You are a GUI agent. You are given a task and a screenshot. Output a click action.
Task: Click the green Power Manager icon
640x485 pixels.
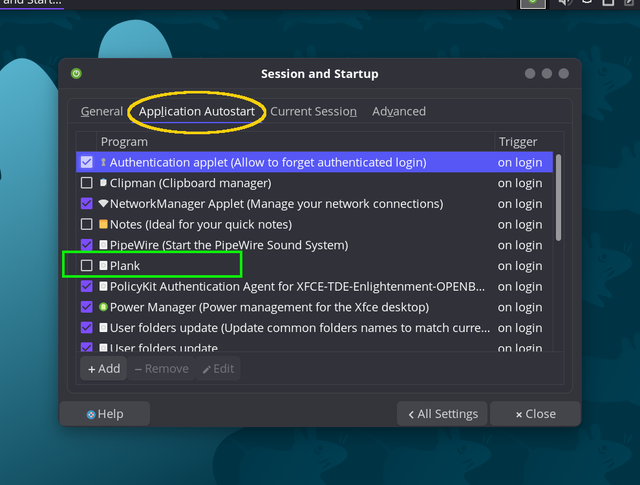pyautogui.click(x=103, y=307)
